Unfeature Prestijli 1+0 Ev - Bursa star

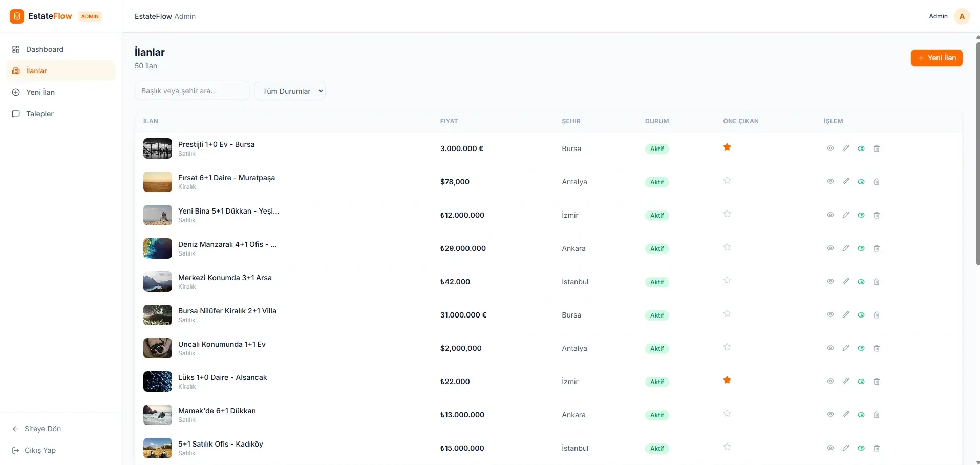click(727, 147)
